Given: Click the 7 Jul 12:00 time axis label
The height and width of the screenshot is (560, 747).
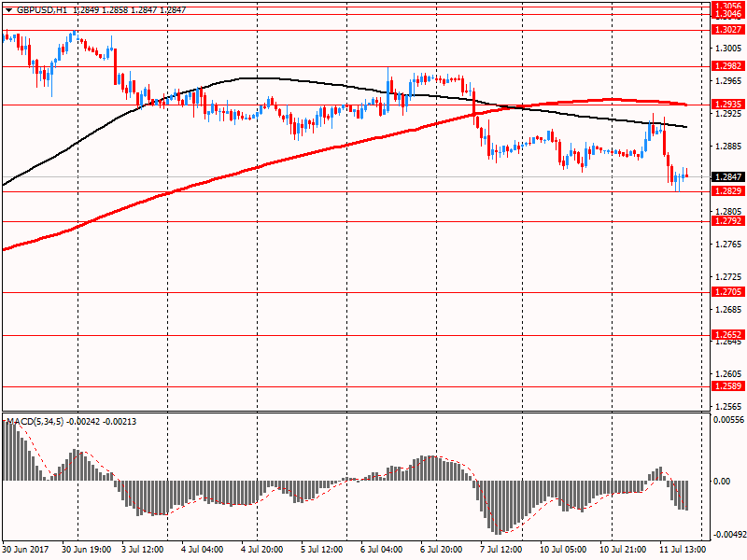Looking at the screenshot, I should (x=500, y=550).
